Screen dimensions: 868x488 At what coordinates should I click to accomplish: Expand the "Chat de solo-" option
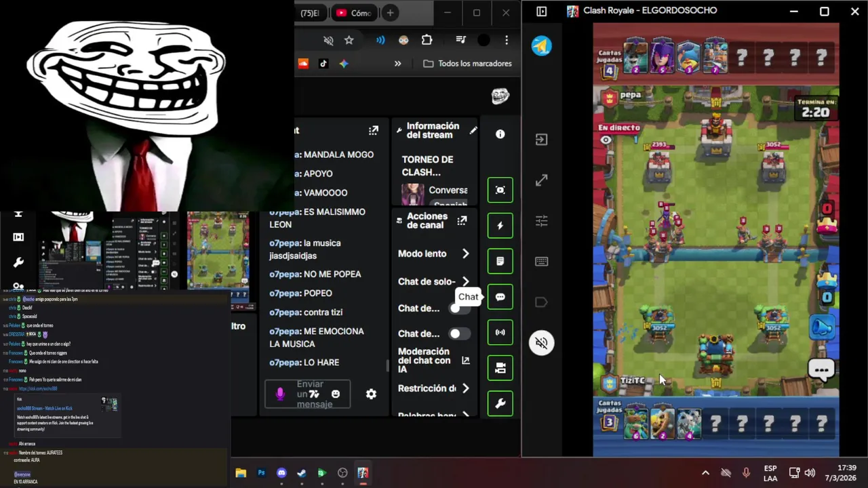point(465,281)
